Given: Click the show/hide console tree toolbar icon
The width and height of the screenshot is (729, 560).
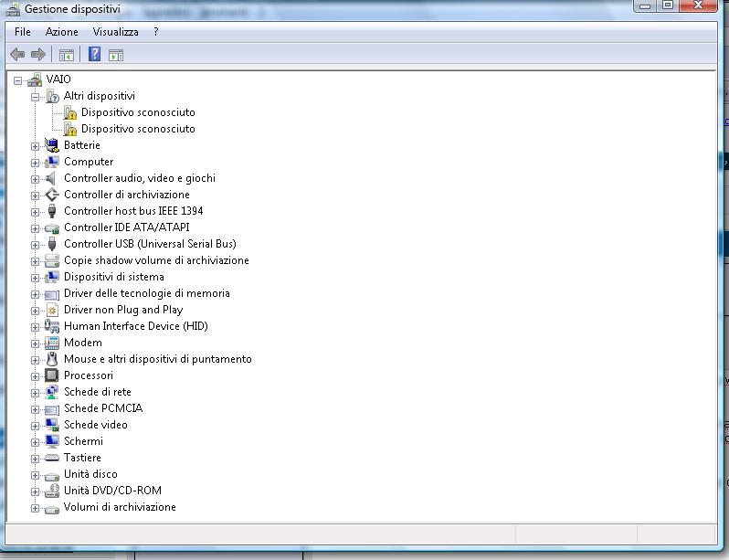Looking at the screenshot, I should (x=67, y=56).
